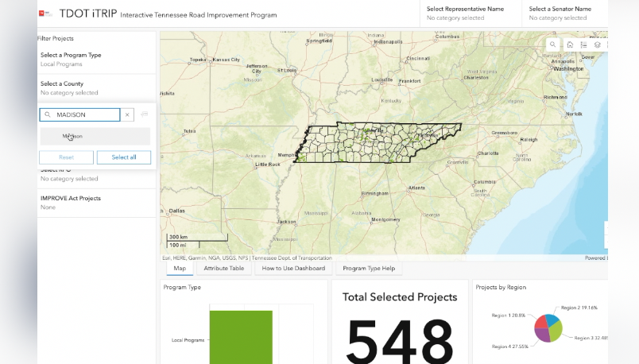Expand IMPROVE Act Projects filter
Screen dimensions: 639x364
point(96,203)
